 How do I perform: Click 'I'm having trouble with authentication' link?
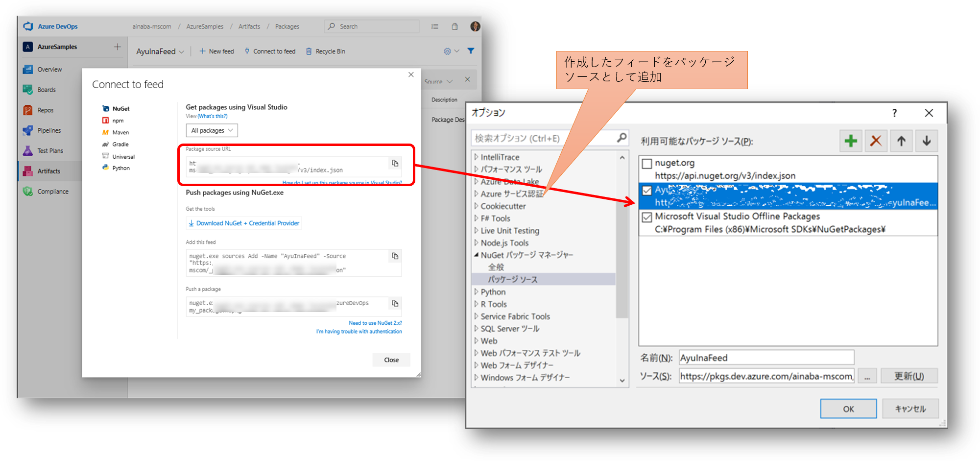point(359,332)
